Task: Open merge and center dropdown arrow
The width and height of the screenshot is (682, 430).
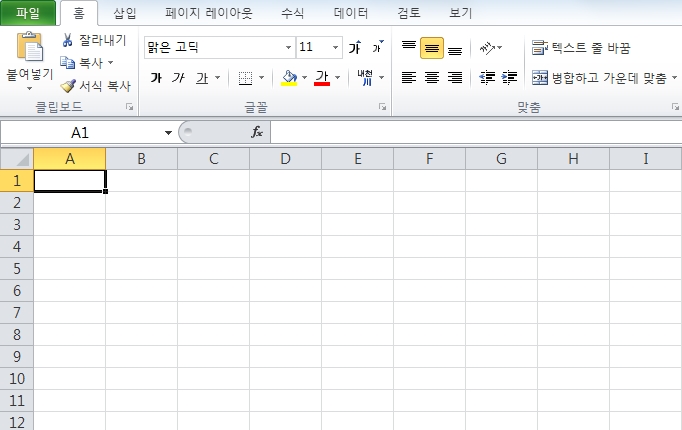Action: 674,78
